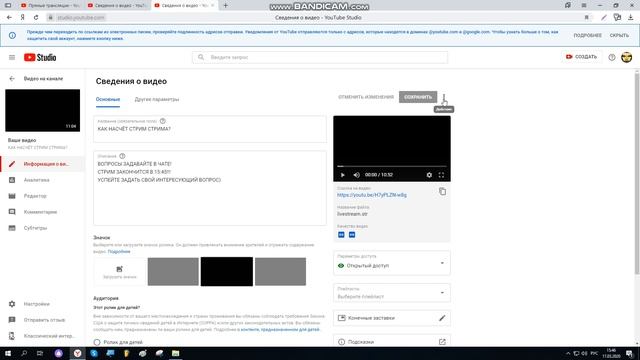
Task: Click the upload thumbnail icon
Action: 119,269
